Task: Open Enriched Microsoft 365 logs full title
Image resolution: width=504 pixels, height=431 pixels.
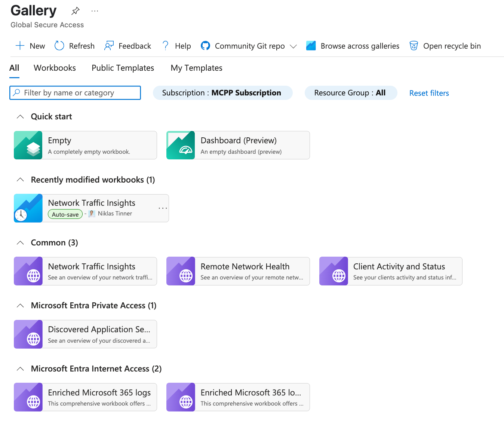Action: [x=99, y=392]
